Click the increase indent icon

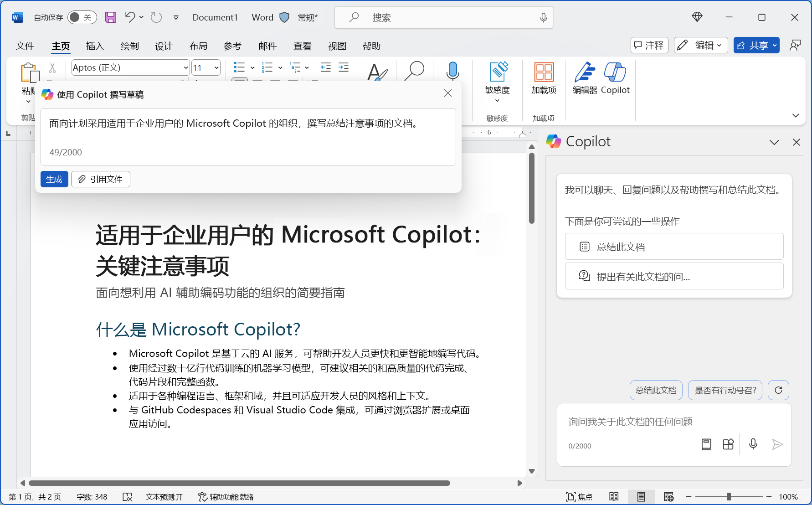[x=344, y=67]
